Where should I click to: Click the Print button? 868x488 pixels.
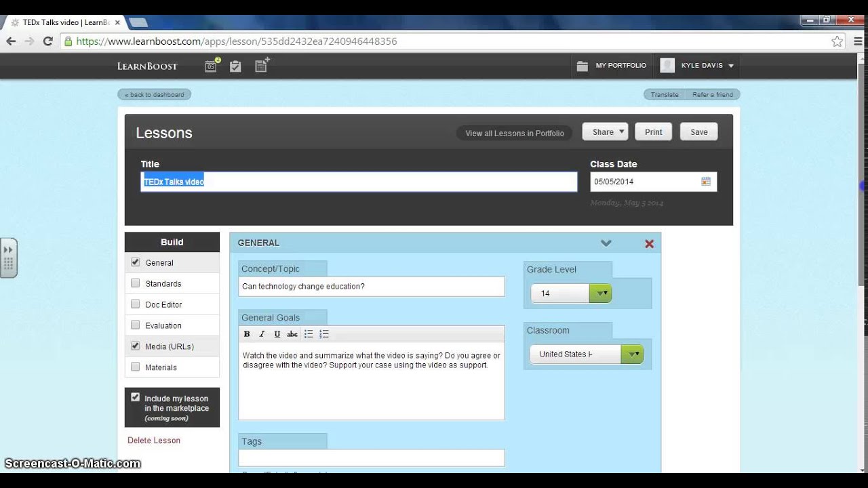pyautogui.click(x=654, y=131)
